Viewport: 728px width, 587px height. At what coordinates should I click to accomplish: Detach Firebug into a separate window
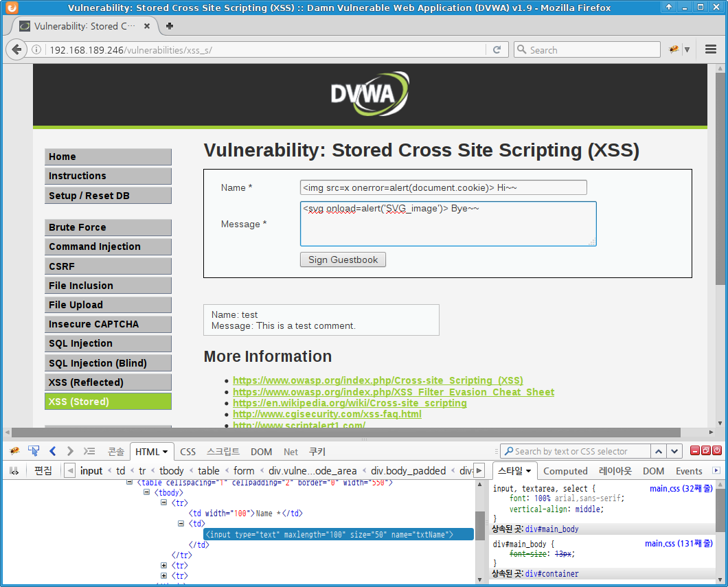point(706,450)
